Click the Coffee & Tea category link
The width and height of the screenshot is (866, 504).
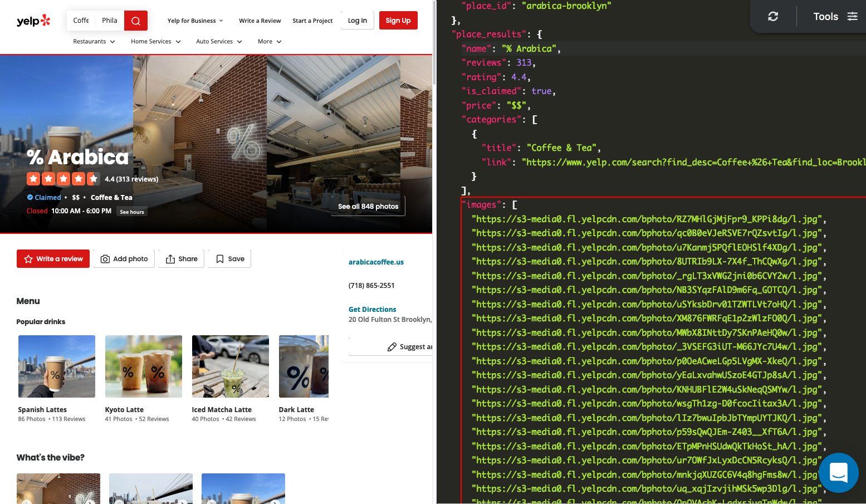click(111, 197)
